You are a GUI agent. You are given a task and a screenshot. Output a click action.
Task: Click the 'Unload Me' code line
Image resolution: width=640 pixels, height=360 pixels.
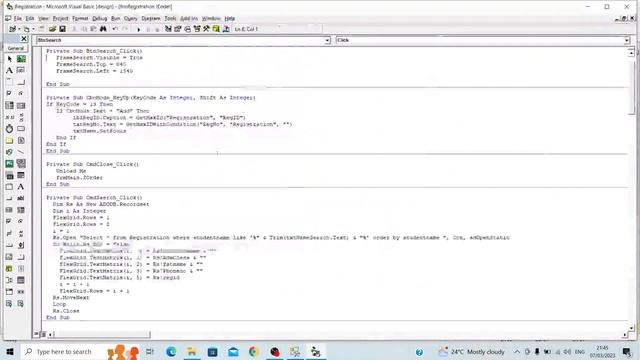[x=71, y=171]
